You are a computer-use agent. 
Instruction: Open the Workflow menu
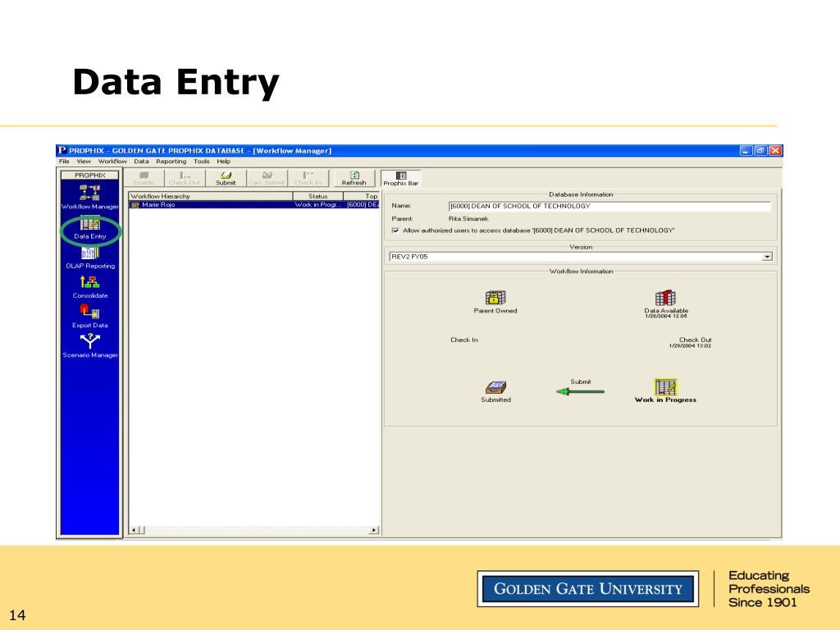[112, 162]
